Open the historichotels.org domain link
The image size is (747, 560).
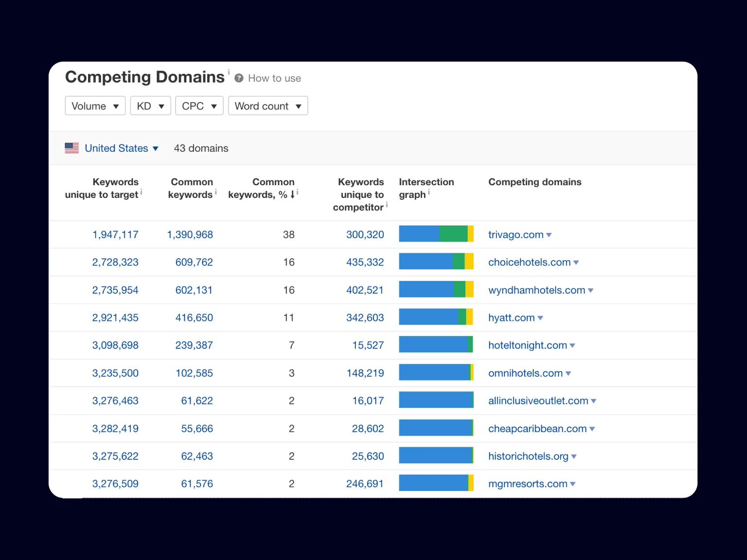coord(528,456)
